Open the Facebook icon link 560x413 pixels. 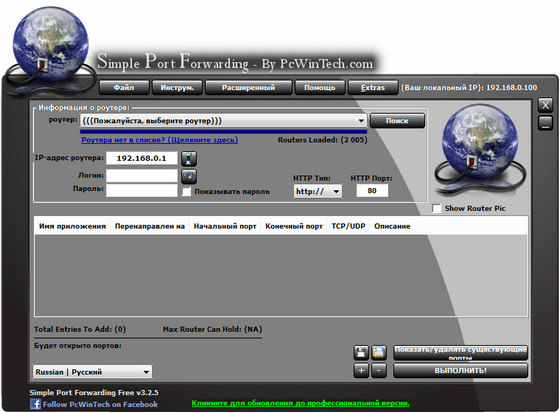point(35,404)
